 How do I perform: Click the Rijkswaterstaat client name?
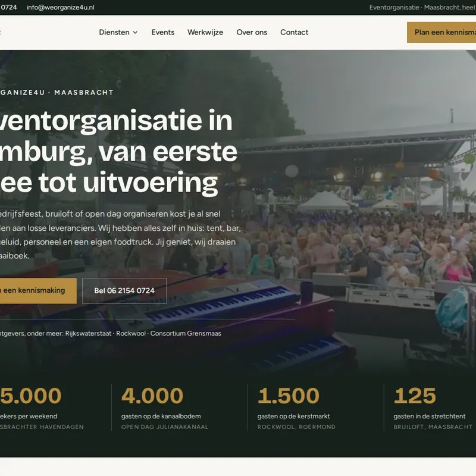[88, 333]
